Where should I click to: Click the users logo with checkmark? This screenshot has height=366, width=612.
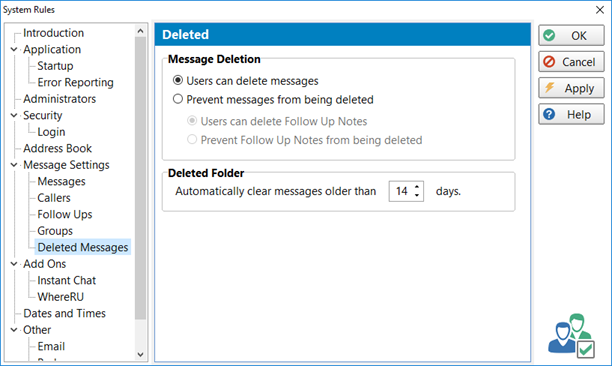[x=571, y=336]
